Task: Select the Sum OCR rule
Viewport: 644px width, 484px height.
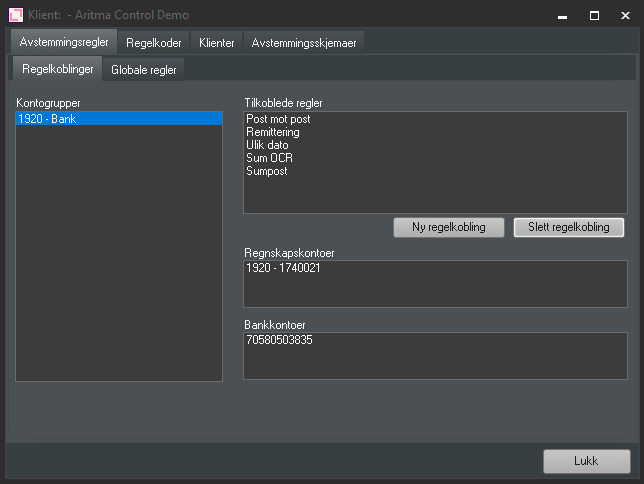Action: (x=269, y=158)
